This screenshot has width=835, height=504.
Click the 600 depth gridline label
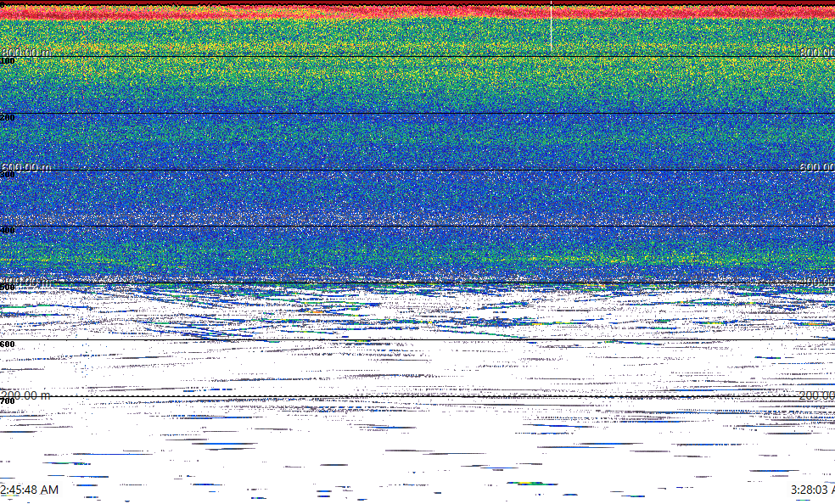8,344
